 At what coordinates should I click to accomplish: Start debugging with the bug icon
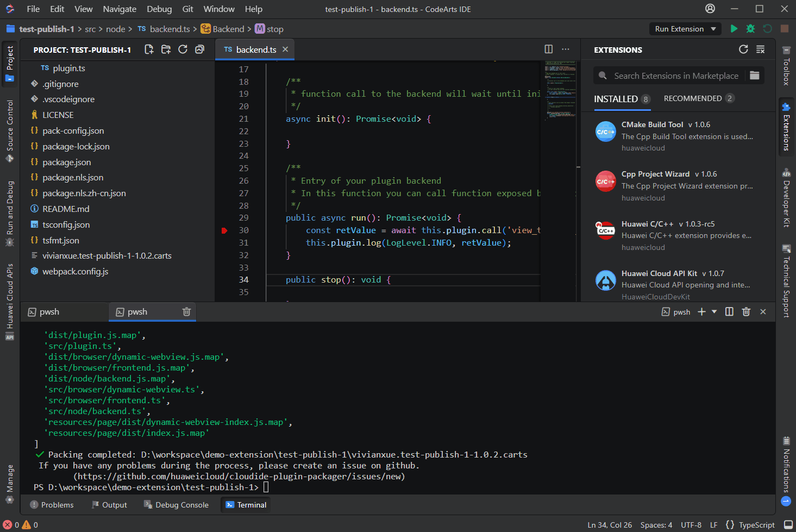pos(750,29)
